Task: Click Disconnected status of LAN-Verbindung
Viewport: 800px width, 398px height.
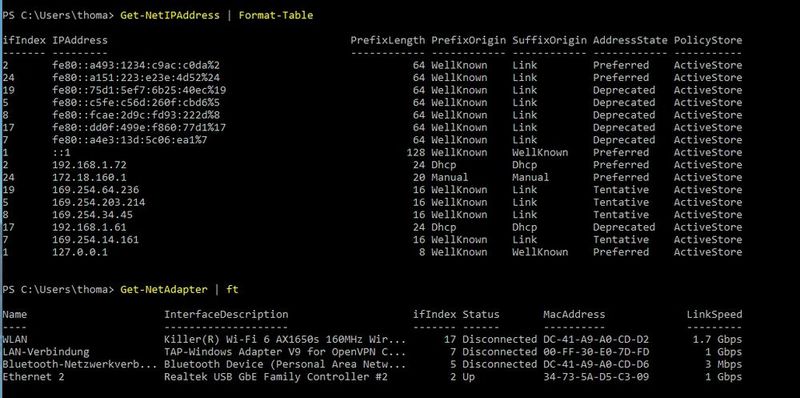Action: (x=499, y=352)
